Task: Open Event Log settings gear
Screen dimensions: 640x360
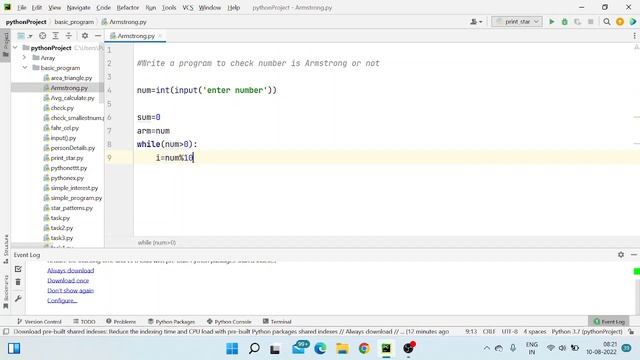Action: coord(621,255)
